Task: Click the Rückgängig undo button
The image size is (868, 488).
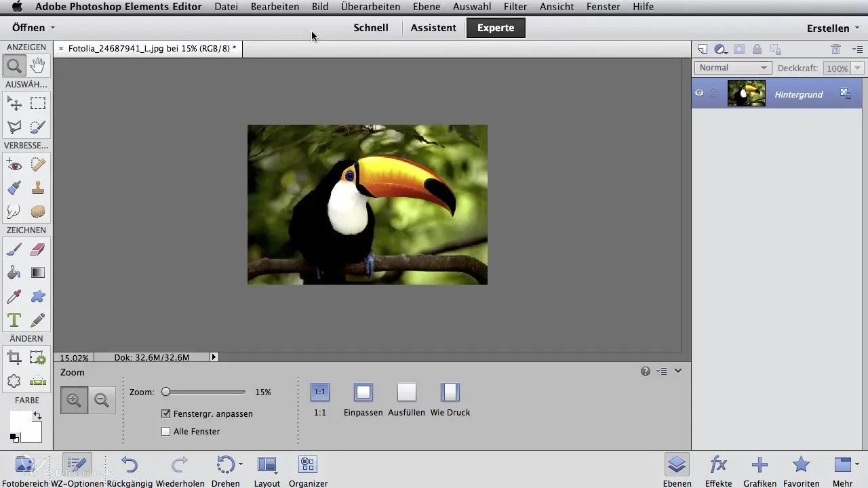Action: [130, 470]
